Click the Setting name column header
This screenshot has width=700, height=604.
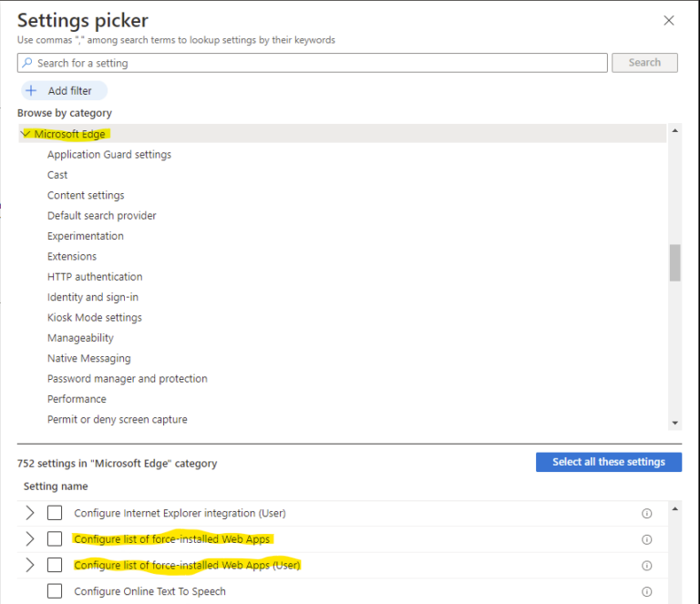click(56, 486)
